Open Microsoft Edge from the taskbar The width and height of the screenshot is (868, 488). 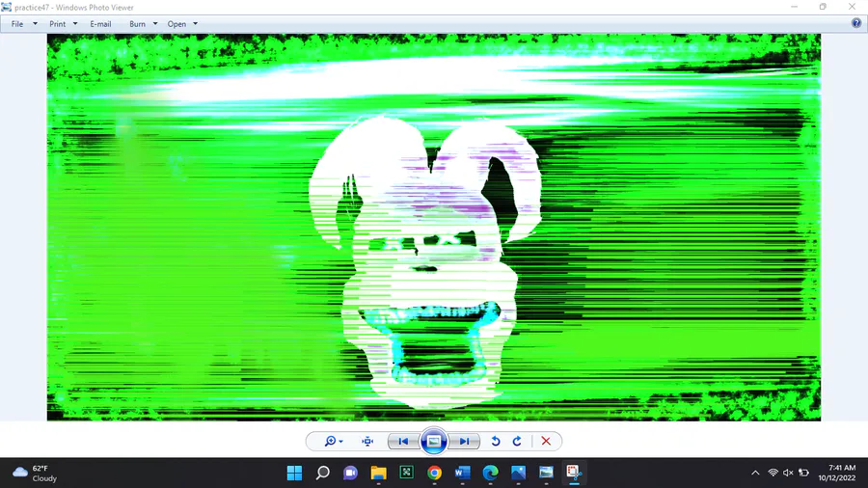coord(491,473)
